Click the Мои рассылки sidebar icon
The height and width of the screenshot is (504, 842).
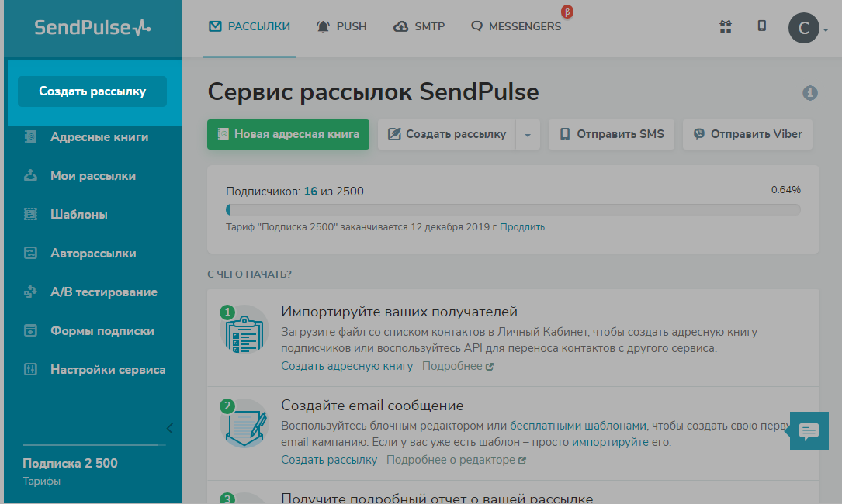pyautogui.click(x=30, y=175)
